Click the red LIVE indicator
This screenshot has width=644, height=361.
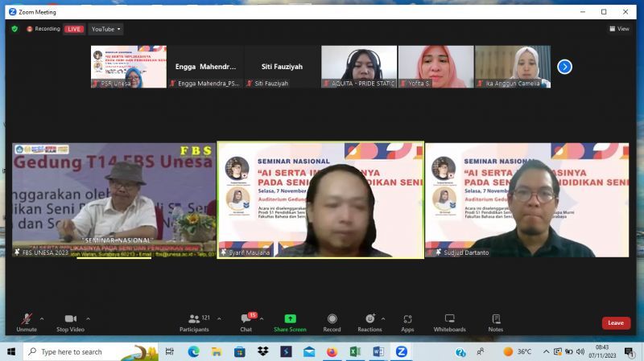coord(74,29)
